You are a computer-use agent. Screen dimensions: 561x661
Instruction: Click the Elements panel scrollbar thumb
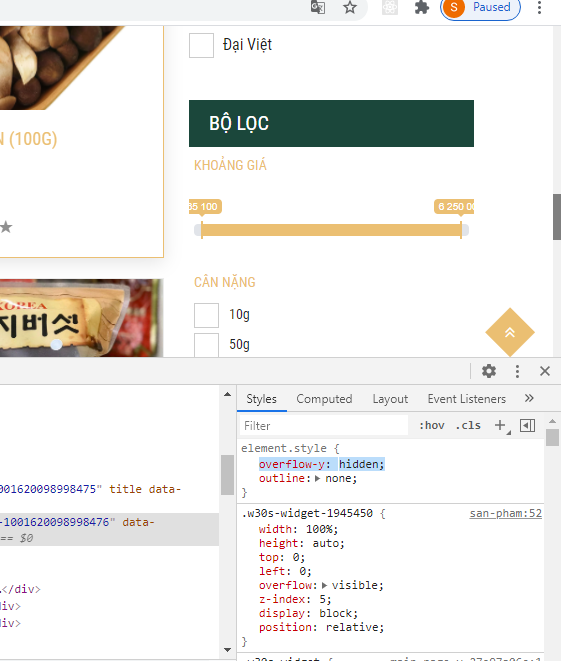pyautogui.click(x=228, y=475)
